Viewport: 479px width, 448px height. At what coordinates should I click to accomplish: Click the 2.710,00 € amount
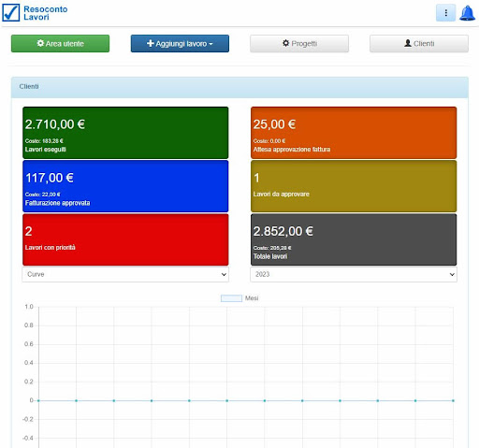[55, 124]
